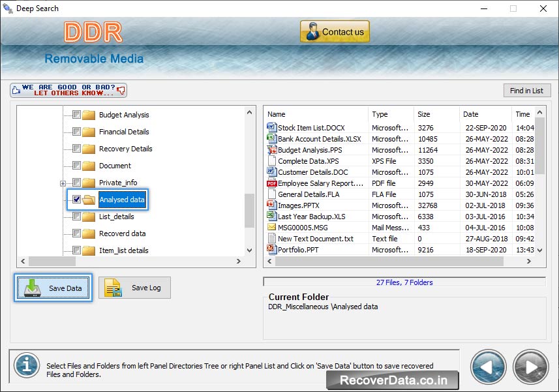This screenshot has width=559, height=392.
Task: Click the Word icon beside Customer Details.DOC
Action: [x=271, y=172]
